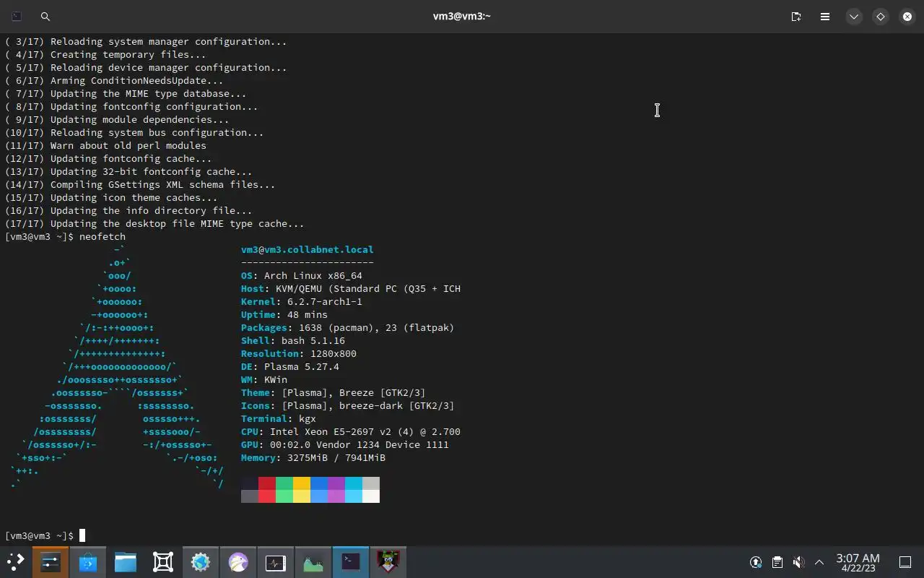Maximize the terminal window with diamond button
The width and height of the screenshot is (924, 578).
point(881,17)
